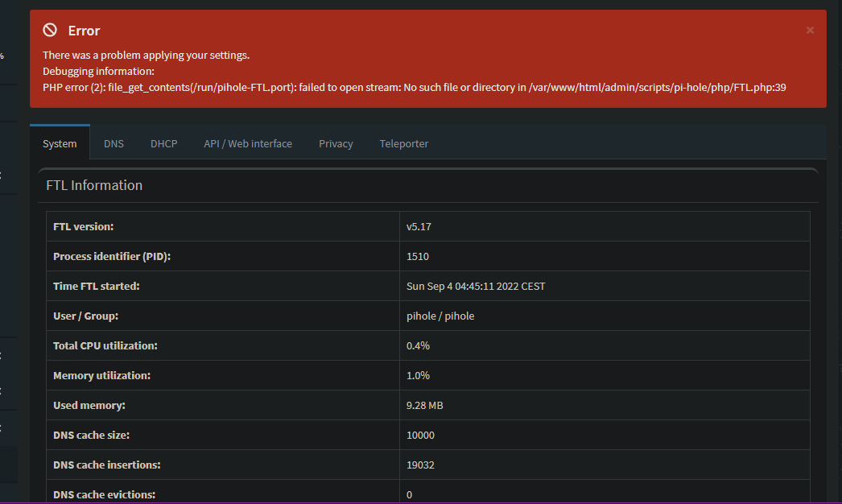Viewport: 842px width, 504px height.
Task: Click the pihole / pihole user value
Action: tap(440, 316)
